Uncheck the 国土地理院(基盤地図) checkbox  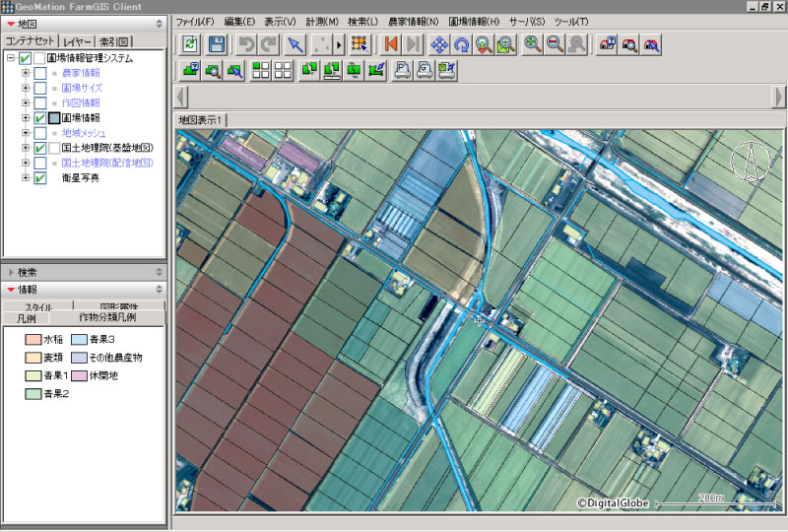point(40,149)
